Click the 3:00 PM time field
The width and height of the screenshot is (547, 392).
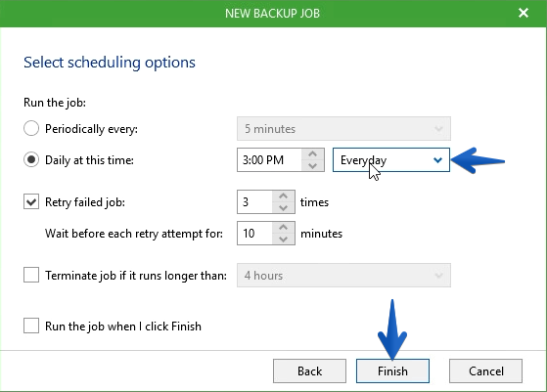(x=269, y=160)
